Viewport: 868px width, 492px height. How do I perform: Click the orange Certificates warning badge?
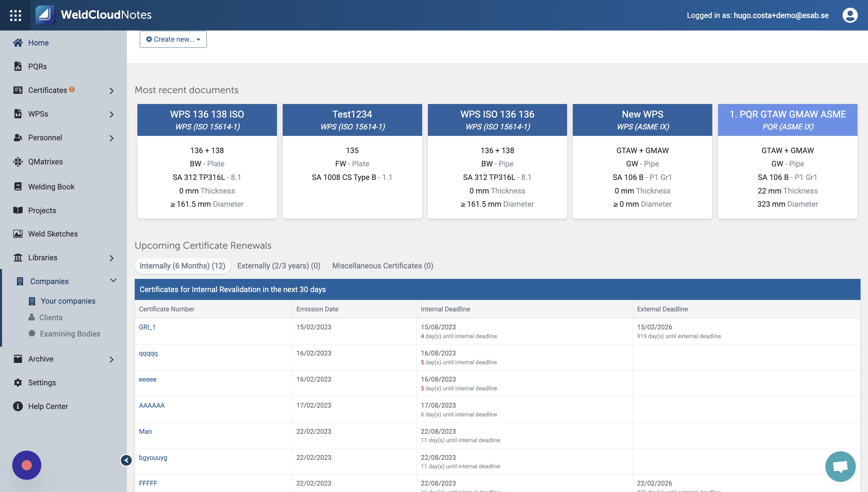point(72,89)
